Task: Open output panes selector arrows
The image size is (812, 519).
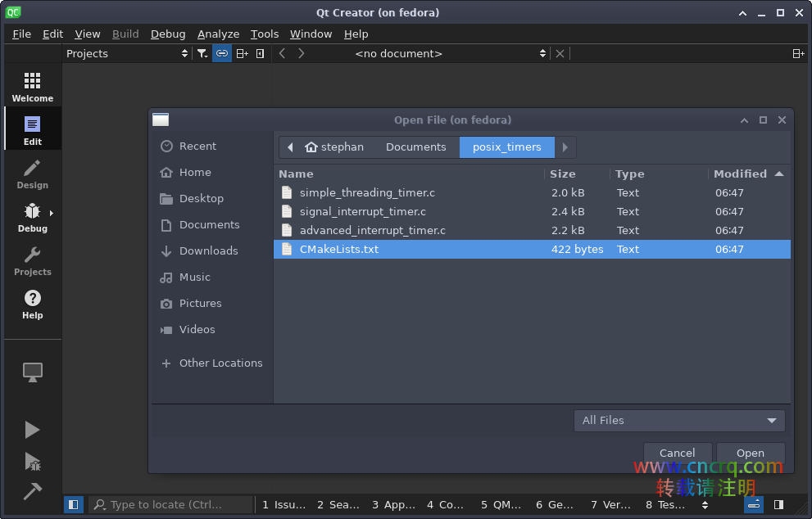Action: (705, 504)
